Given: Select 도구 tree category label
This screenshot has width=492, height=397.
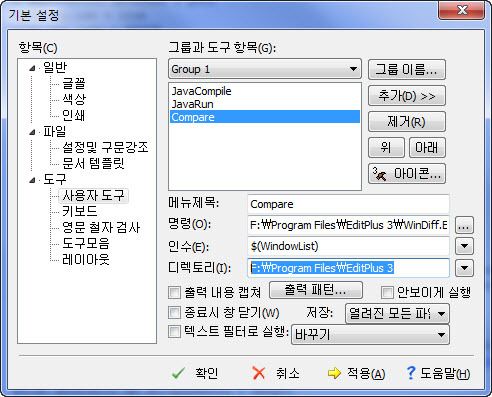Looking at the screenshot, I should [x=55, y=180].
